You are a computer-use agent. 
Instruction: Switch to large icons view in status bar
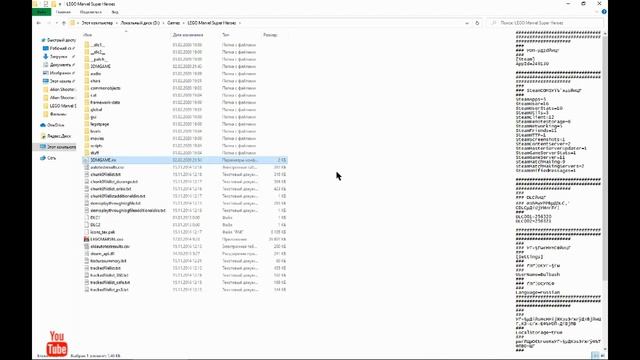tap(602, 356)
